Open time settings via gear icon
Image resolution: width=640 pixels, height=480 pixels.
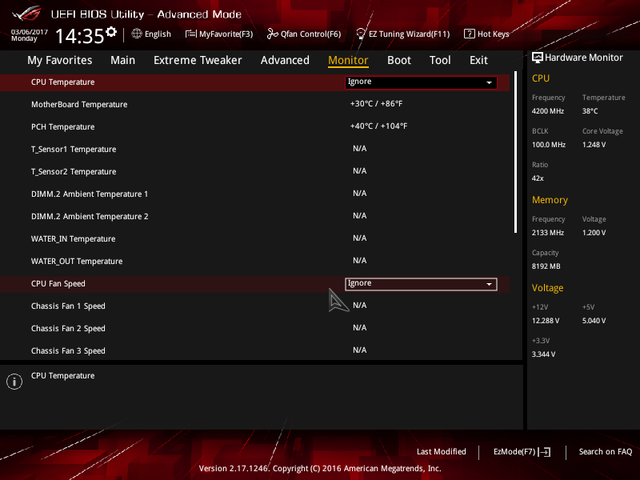(x=111, y=32)
